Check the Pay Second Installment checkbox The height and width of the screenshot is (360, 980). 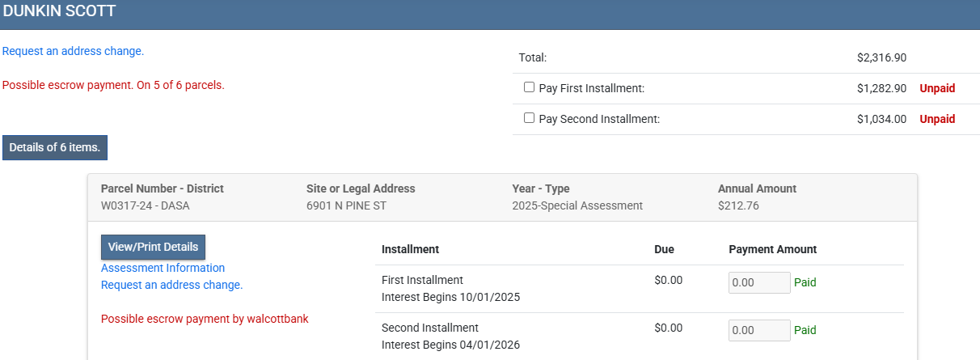[x=529, y=118]
